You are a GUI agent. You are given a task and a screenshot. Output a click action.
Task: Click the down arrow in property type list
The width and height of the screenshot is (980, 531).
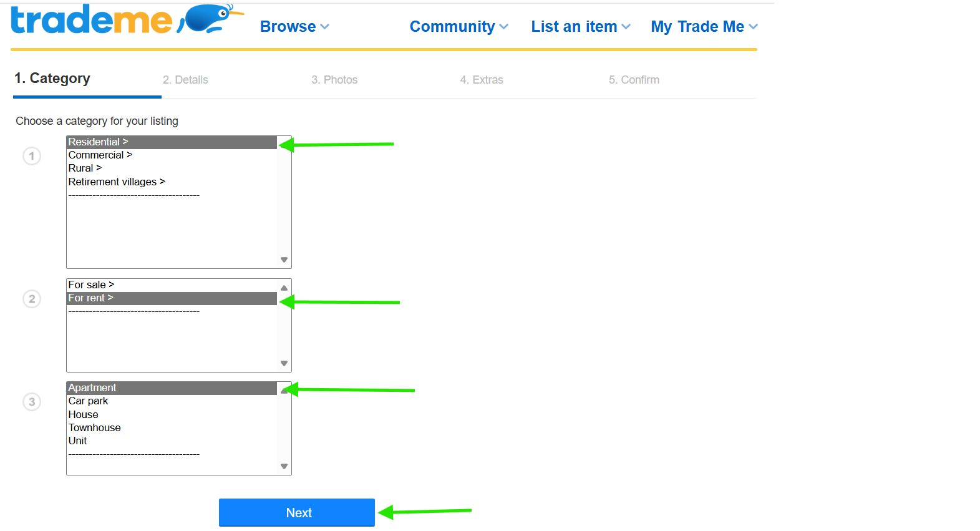pos(284,466)
